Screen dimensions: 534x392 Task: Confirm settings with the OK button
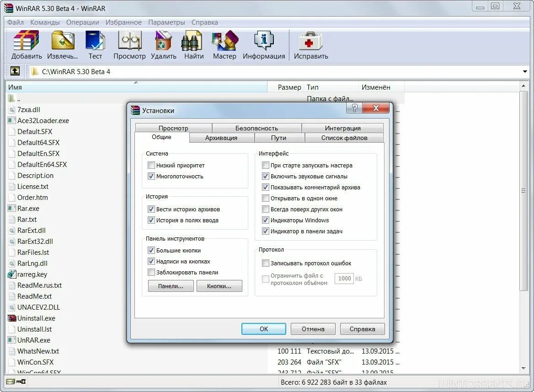(x=264, y=329)
